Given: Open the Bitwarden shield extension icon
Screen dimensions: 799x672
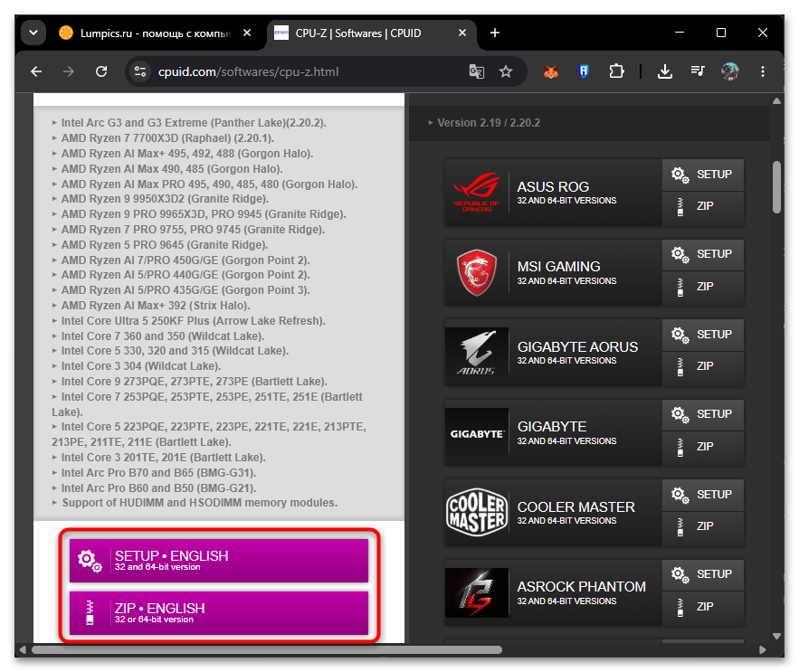Looking at the screenshot, I should (584, 71).
